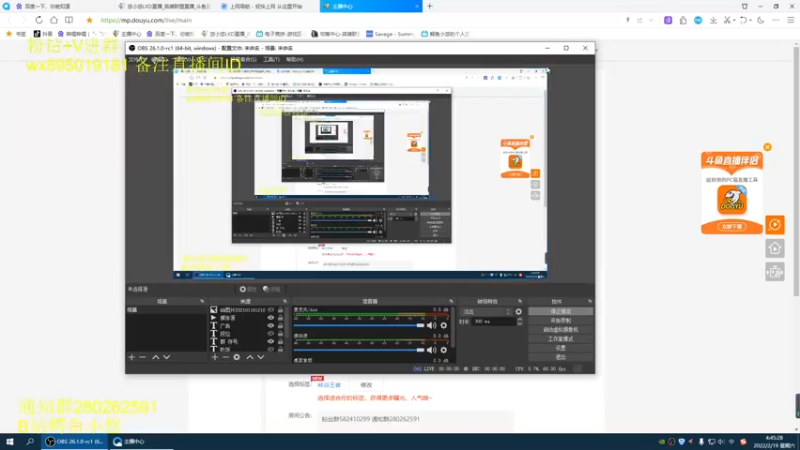Add a new source with plus icon
Viewport: 800px width, 450px height.
click(x=215, y=357)
